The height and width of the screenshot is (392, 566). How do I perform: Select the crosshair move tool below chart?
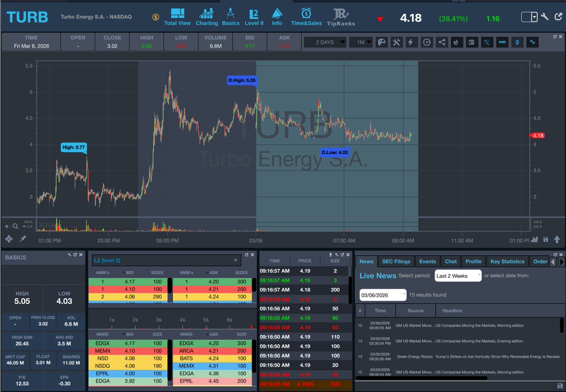(8, 239)
